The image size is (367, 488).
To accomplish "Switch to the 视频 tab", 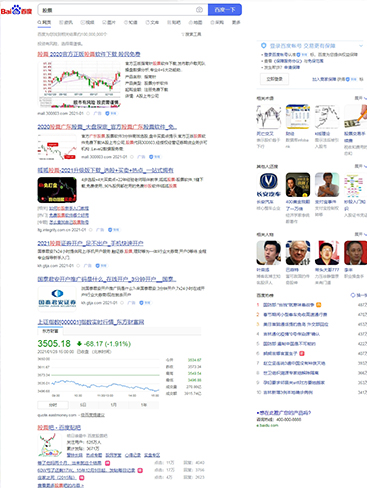I will point(87,22).
